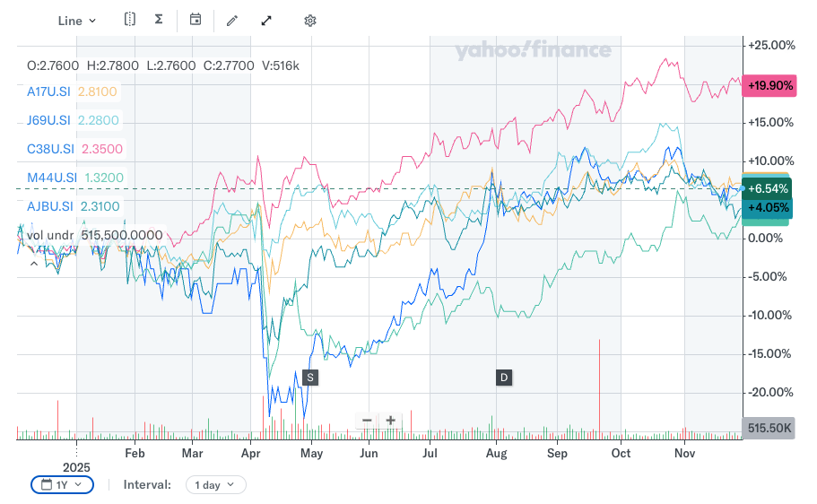Activate the pencil drawing tool
This screenshot has width=817, height=504.
(x=232, y=21)
